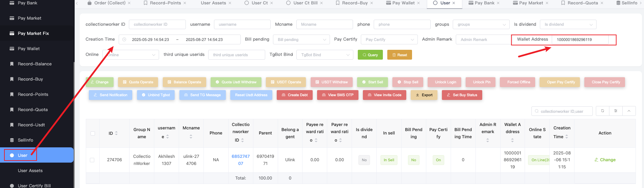Click the Record-Balance bookmark icon
This screenshot has height=188, width=644.
tap(12, 64)
